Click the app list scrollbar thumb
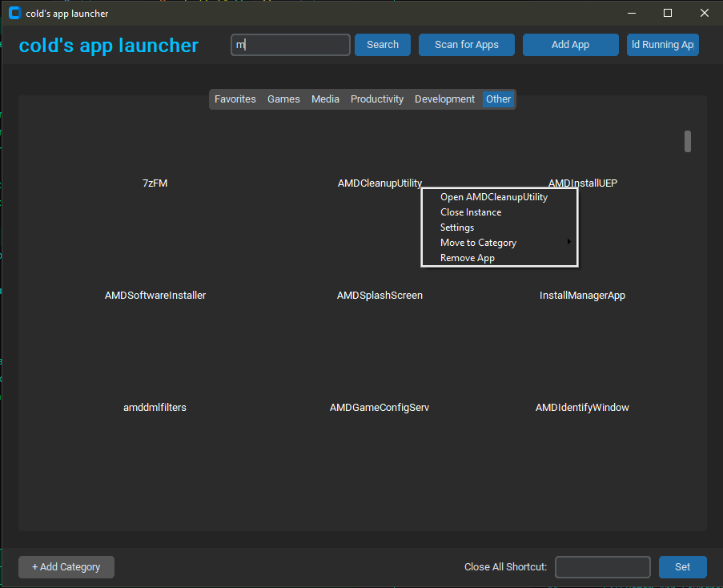Screen dimensions: 723x588 (688, 141)
